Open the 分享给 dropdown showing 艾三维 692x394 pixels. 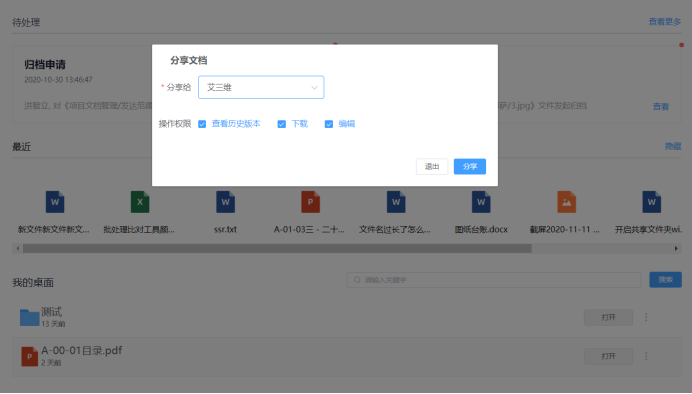point(261,87)
